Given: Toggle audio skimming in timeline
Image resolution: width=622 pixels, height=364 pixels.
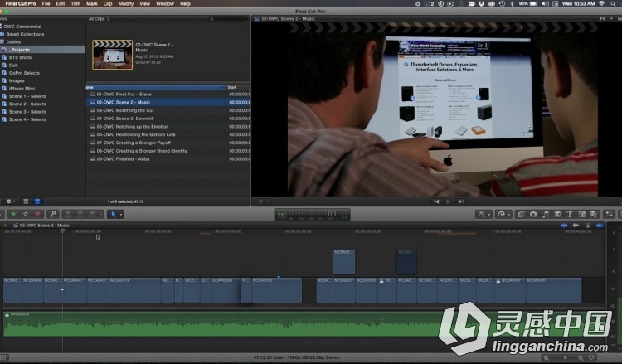Looking at the screenshot, I should pos(576,226).
